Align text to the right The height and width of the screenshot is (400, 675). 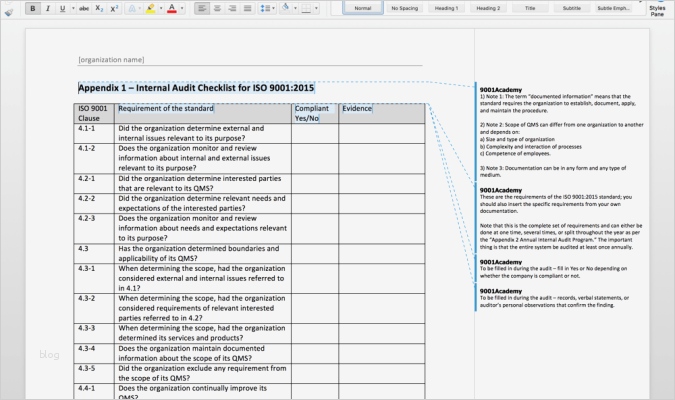231,7
